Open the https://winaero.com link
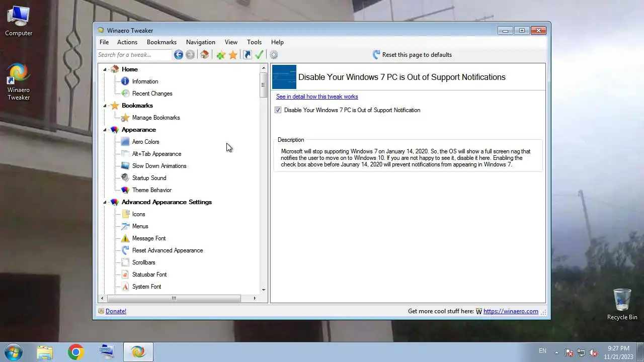The image size is (644, 362). [x=511, y=311]
